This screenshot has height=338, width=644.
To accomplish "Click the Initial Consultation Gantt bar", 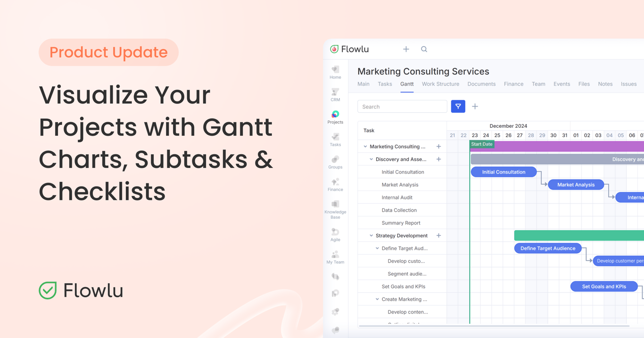I will (504, 172).
